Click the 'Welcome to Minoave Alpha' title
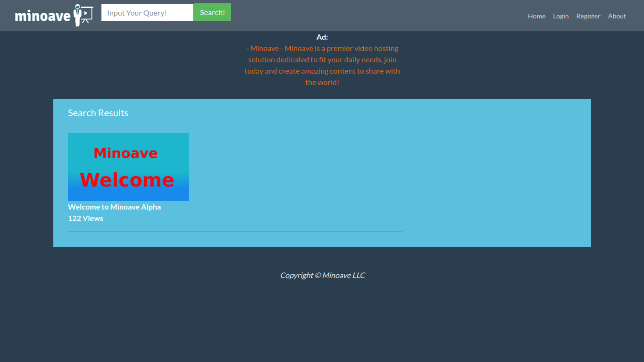 (114, 207)
